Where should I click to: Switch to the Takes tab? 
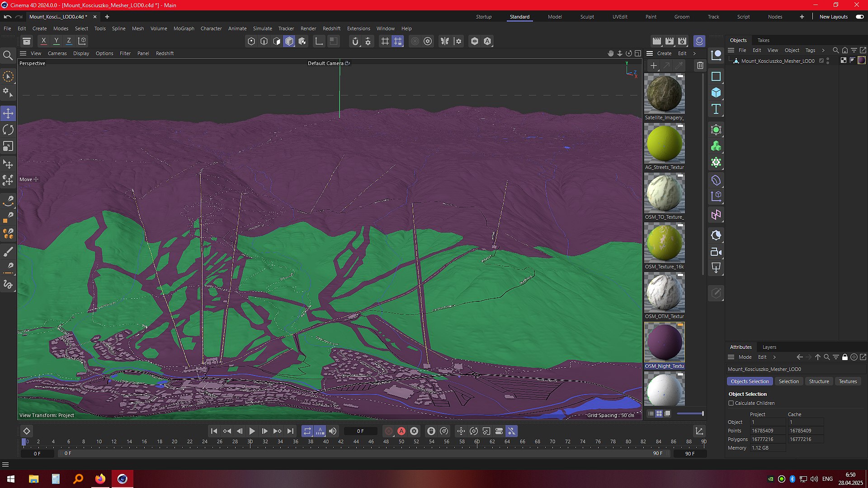coord(764,40)
